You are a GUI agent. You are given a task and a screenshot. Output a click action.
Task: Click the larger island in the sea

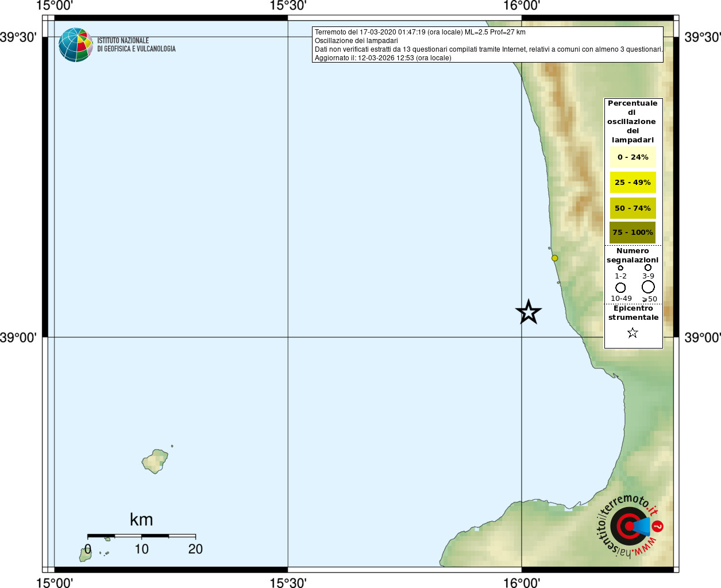pyautogui.click(x=155, y=461)
